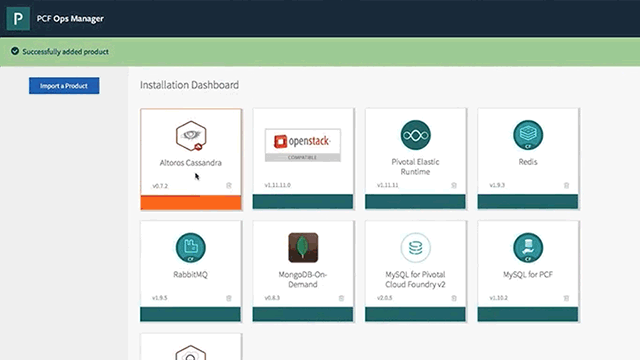This screenshot has width=640, height=360.
Task: Click version v1.10.2 on MySQL for PCF tile
Action: pyautogui.click(x=499, y=298)
